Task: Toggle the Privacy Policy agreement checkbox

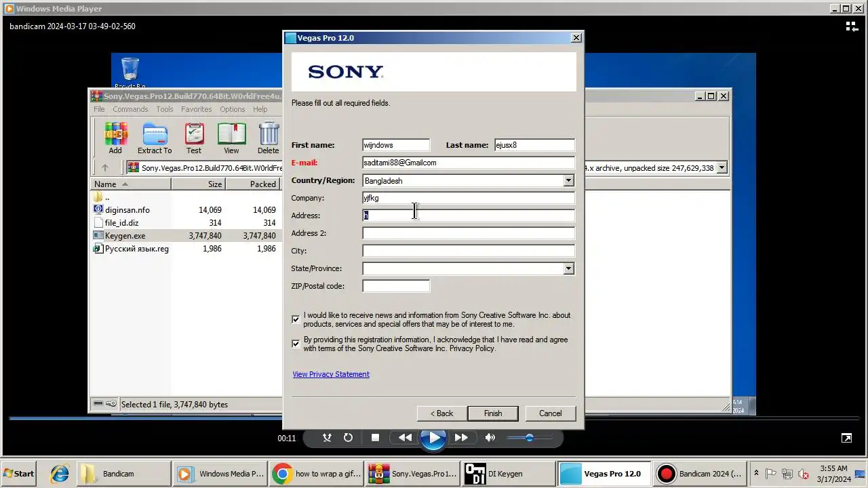Action: pos(296,344)
